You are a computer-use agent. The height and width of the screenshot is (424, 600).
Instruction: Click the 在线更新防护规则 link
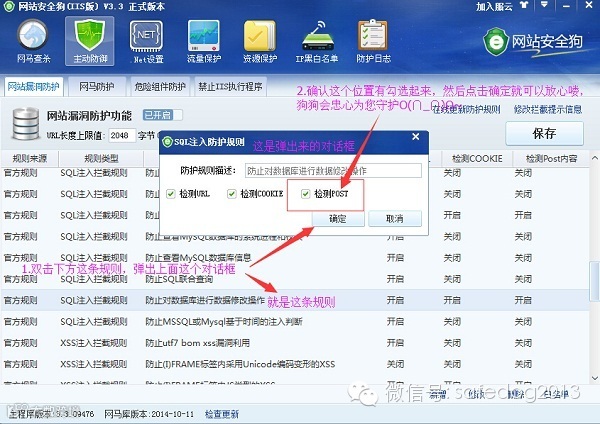point(466,110)
